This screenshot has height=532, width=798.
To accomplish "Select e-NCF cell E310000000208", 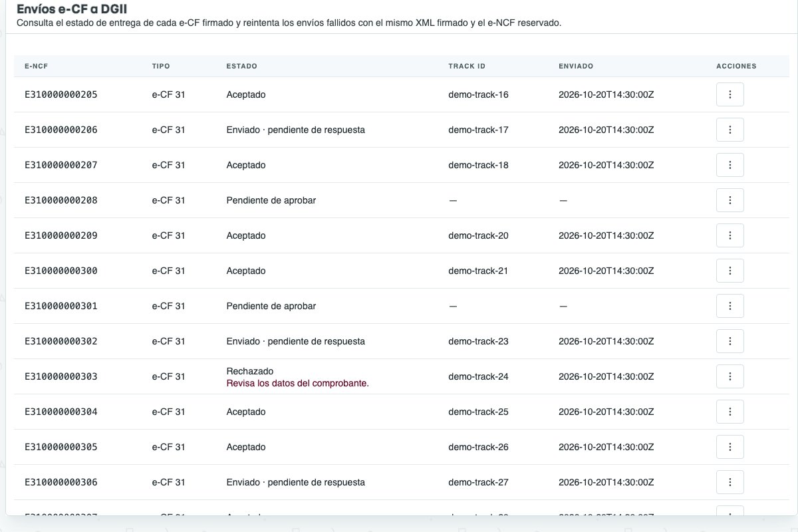I will click(61, 200).
